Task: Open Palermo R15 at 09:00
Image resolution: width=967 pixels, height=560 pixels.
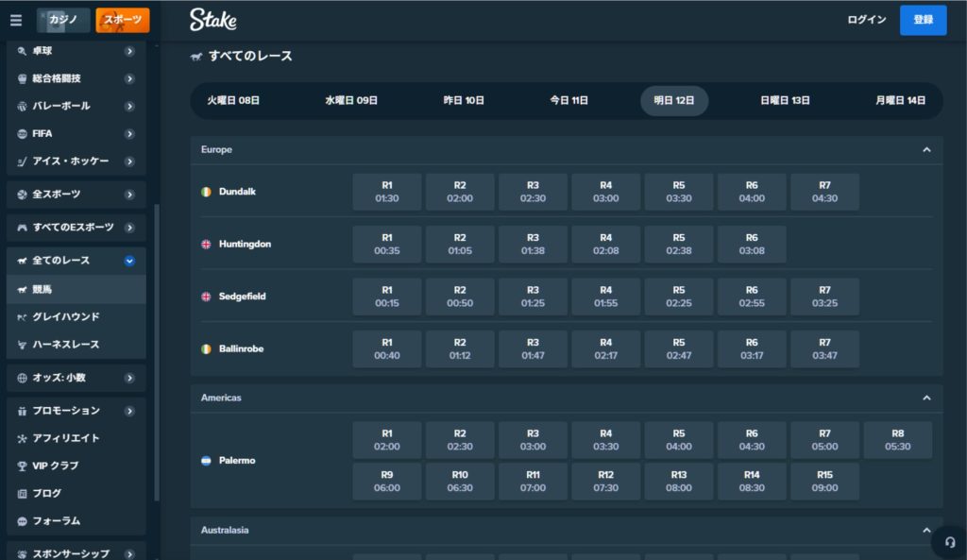Action: pos(824,481)
